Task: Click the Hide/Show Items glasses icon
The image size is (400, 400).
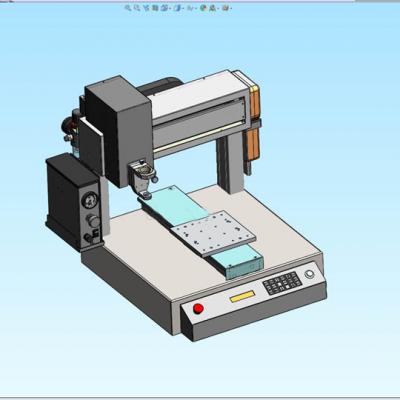Action: (190, 8)
